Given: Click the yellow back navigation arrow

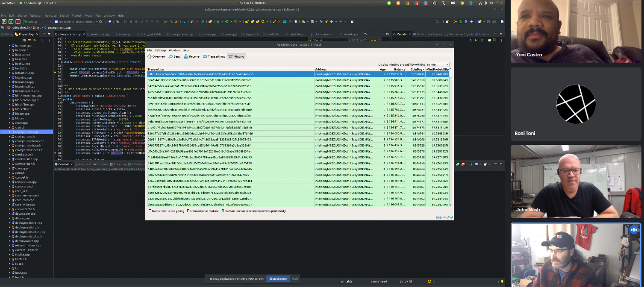Looking at the screenshot, I should [x=332, y=21].
